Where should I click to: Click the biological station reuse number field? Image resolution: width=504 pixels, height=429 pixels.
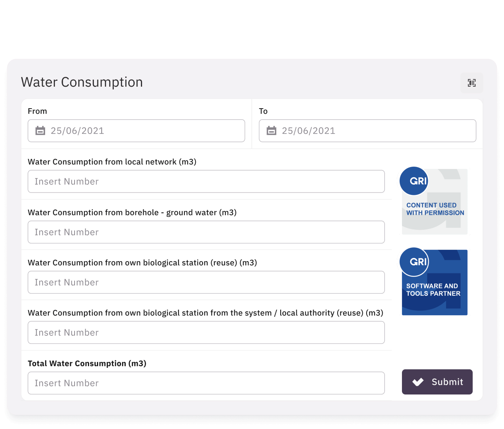tap(206, 282)
